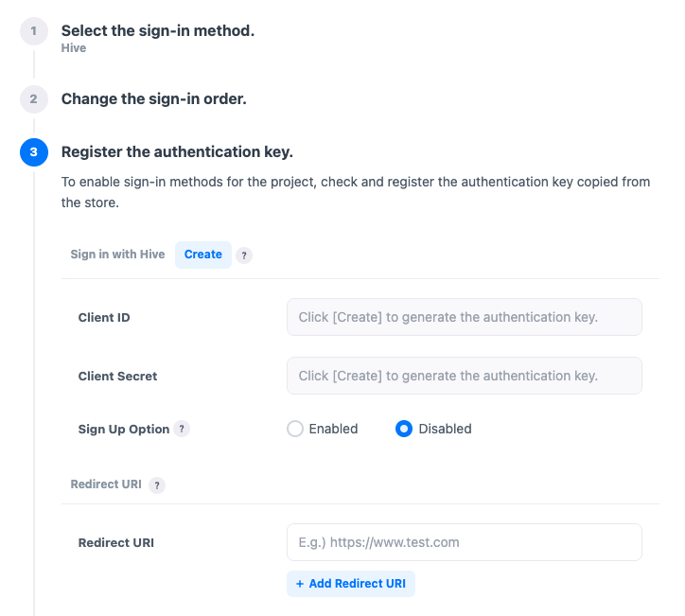This screenshot has height=616, width=685.
Task: Click the 'Sign in with Hive' label
Action: [117, 255]
